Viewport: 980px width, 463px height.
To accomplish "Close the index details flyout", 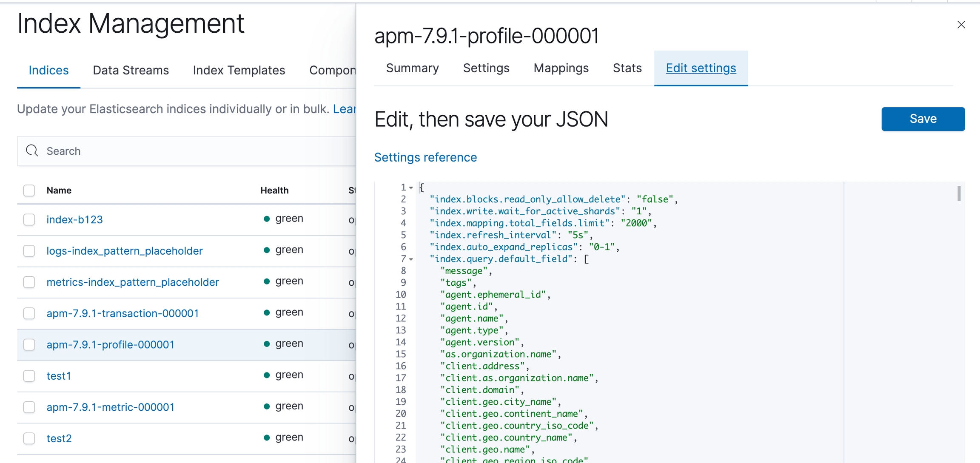I will (961, 25).
